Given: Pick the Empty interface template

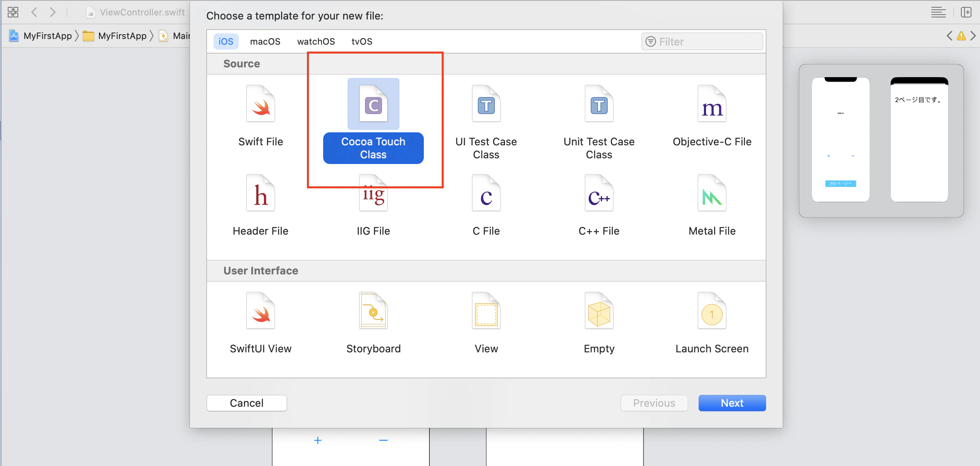Looking at the screenshot, I should [x=599, y=323].
